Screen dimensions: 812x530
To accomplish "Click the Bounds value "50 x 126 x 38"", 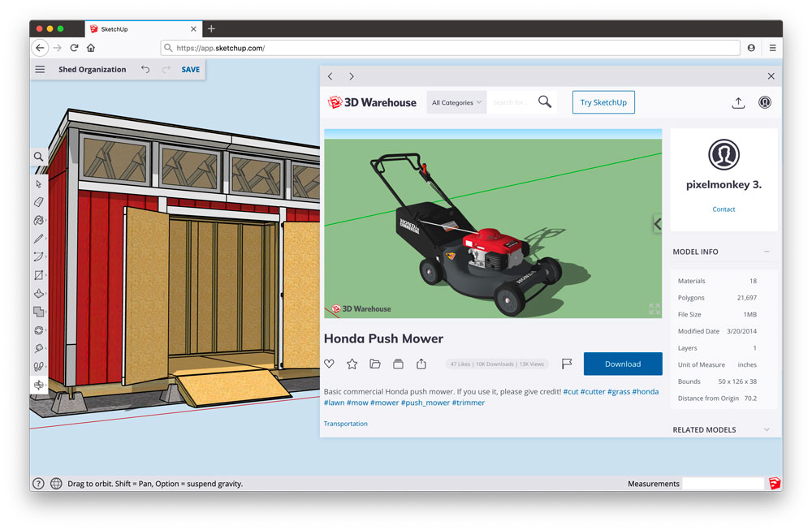I will click(737, 381).
